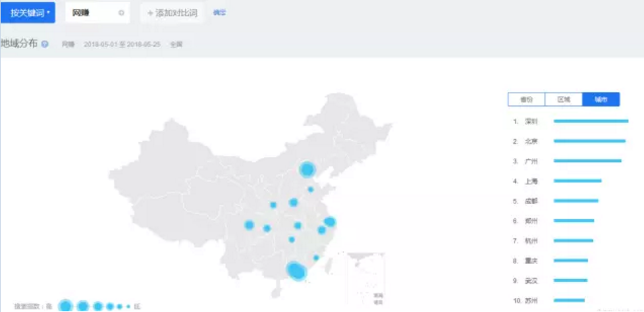Click the Changsha bubble in Hunan
644x312 pixels.
point(292,239)
